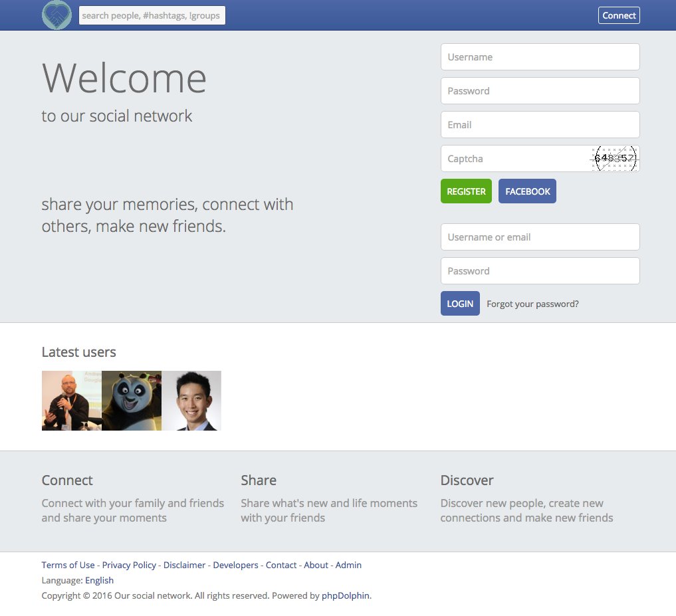Open the first latest user's photo

72,401
